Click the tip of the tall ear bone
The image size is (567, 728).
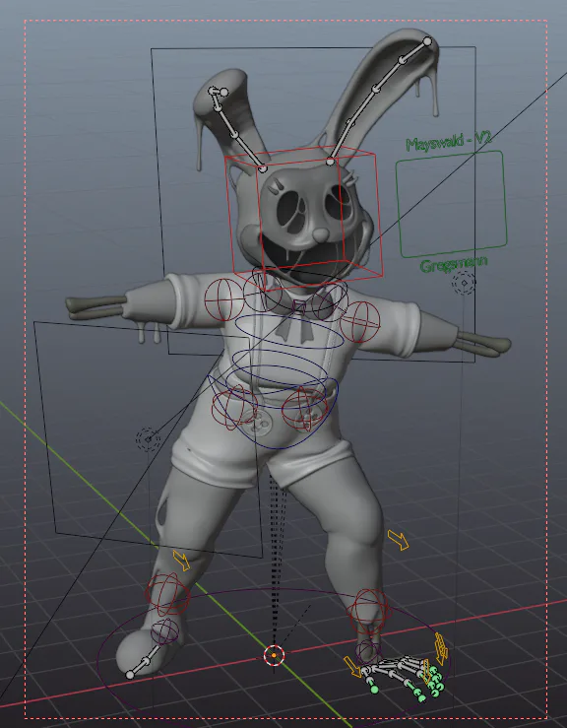(x=427, y=41)
